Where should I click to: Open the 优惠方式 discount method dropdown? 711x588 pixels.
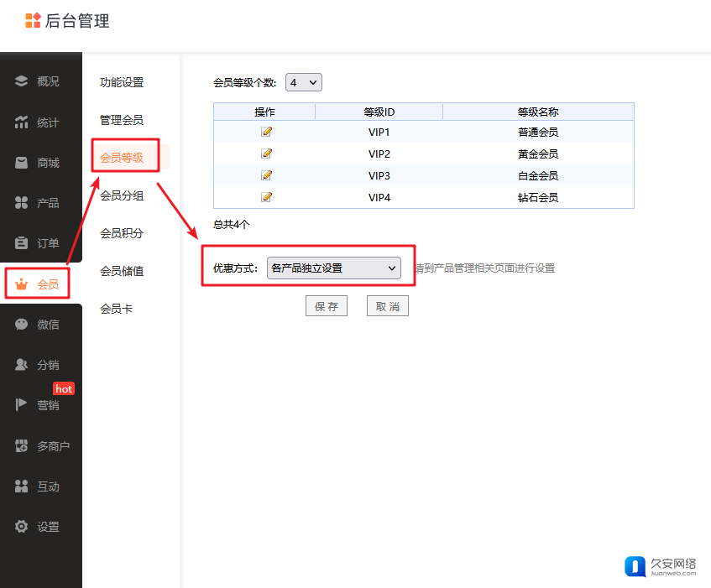[333, 268]
